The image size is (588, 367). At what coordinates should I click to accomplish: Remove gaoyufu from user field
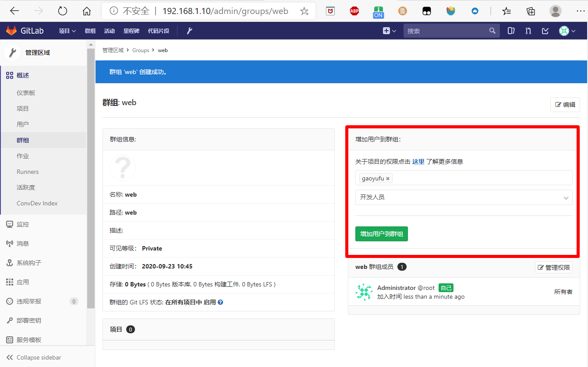point(388,179)
